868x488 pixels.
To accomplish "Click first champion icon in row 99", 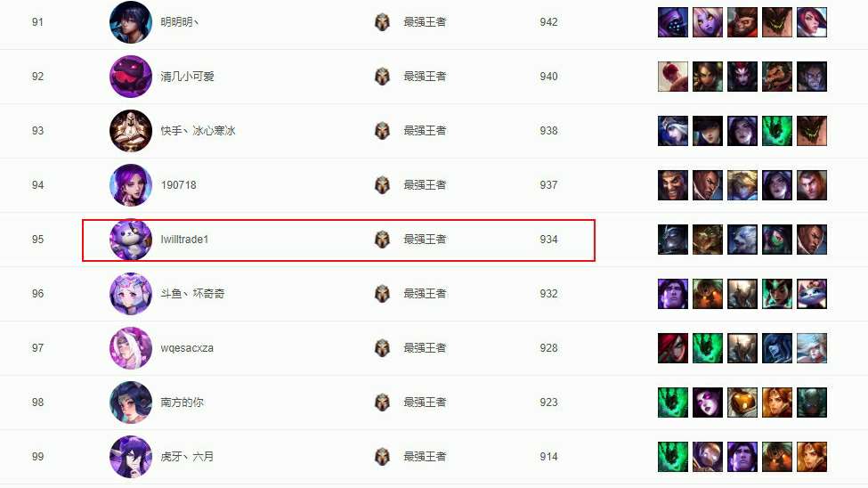I will [673, 457].
